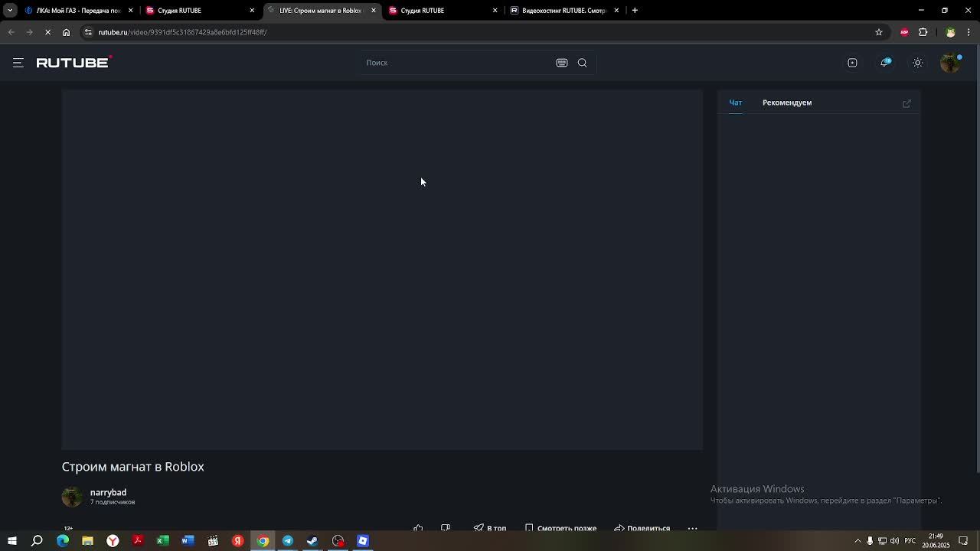Focus the "Поиск" search field
The image size is (980, 551).
(x=458, y=63)
